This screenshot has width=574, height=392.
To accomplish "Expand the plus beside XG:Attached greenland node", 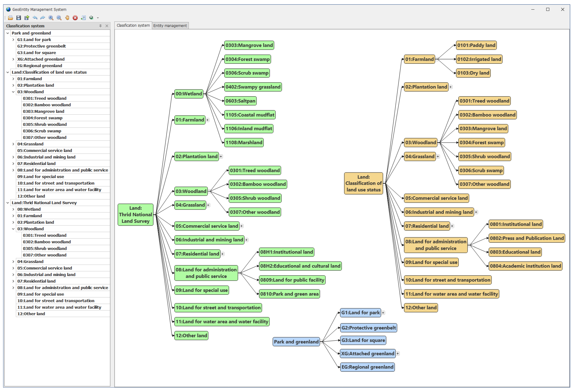I will (x=398, y=354).
